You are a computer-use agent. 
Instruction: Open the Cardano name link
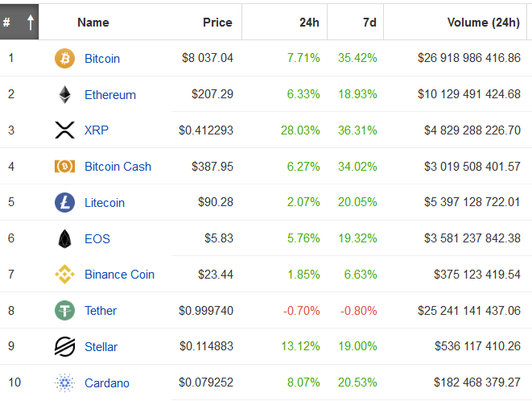click(x=107, y=383)
